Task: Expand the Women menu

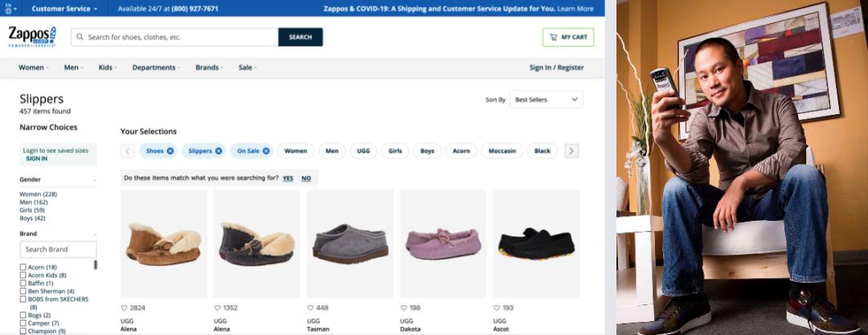Action: 33,67
